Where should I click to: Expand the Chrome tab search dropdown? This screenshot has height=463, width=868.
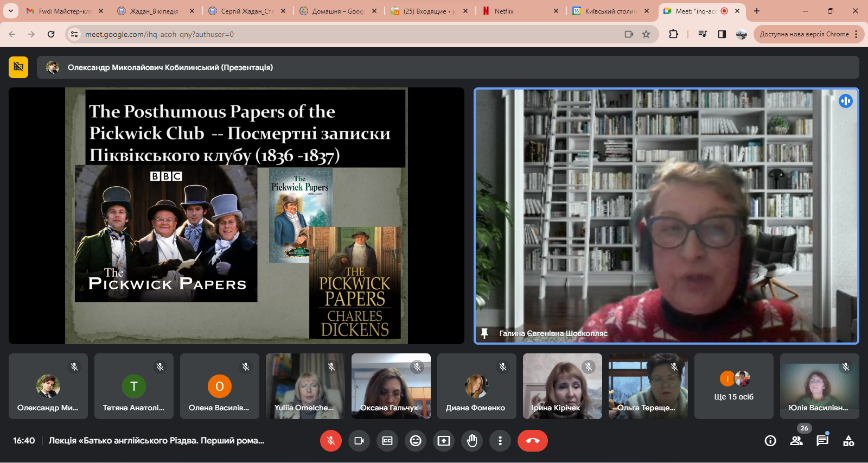click(x=10, y=11)
